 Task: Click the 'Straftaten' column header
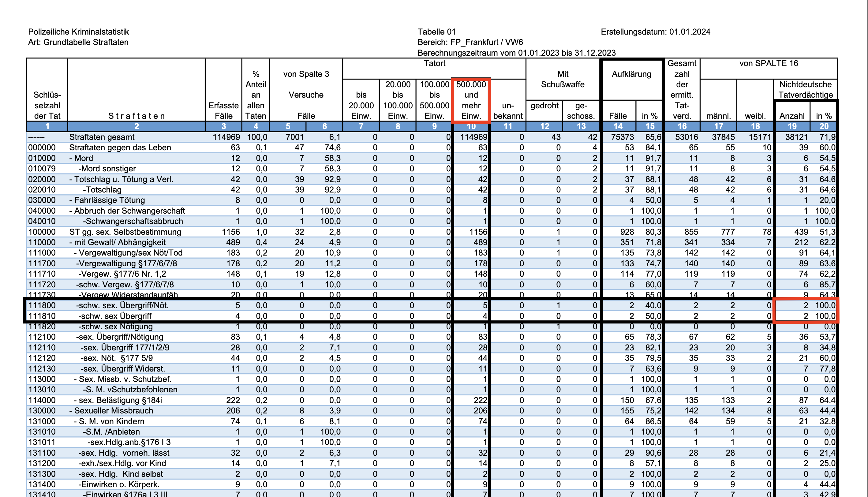coord(137,116)
